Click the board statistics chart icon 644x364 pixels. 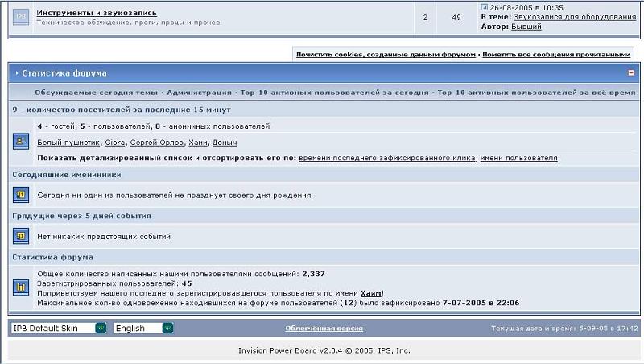21,287
